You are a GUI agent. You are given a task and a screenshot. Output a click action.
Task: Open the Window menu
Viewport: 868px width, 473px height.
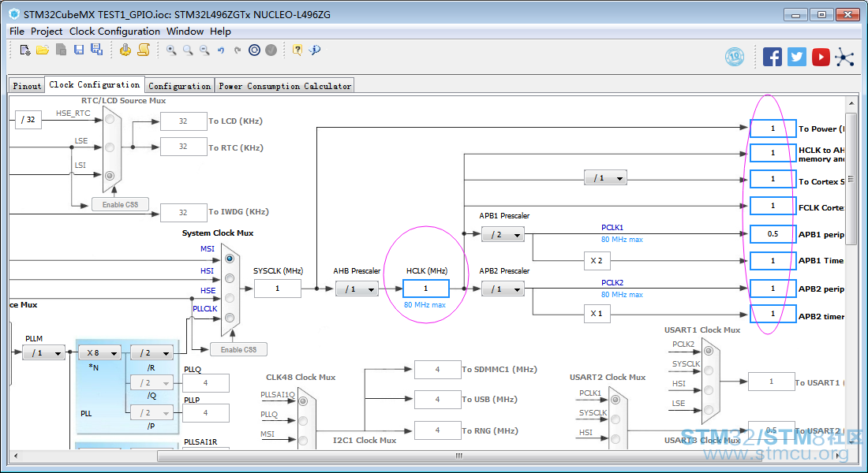(x=185, y=32)
